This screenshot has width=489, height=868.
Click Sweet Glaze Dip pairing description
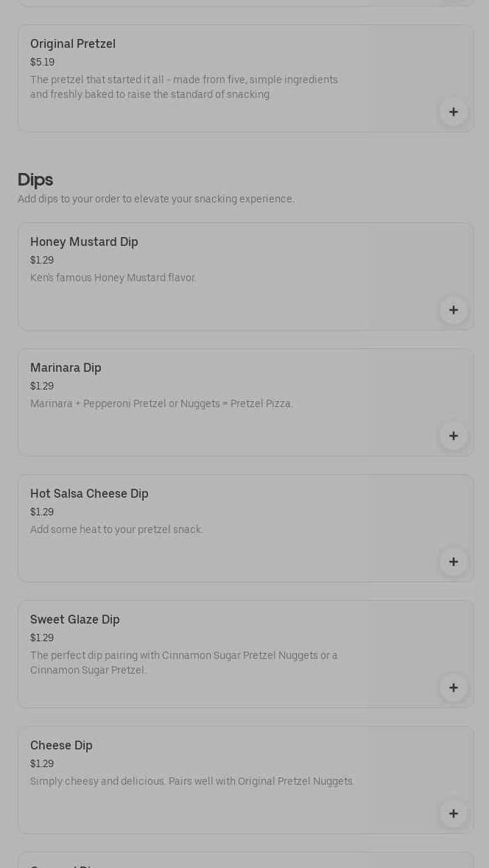tap(183, 663)
